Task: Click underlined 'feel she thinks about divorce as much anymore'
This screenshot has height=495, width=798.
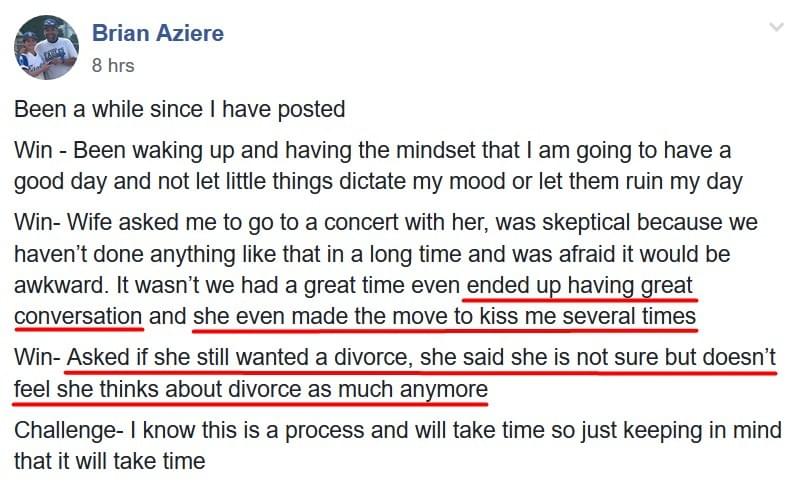Action: pos(251,389)
